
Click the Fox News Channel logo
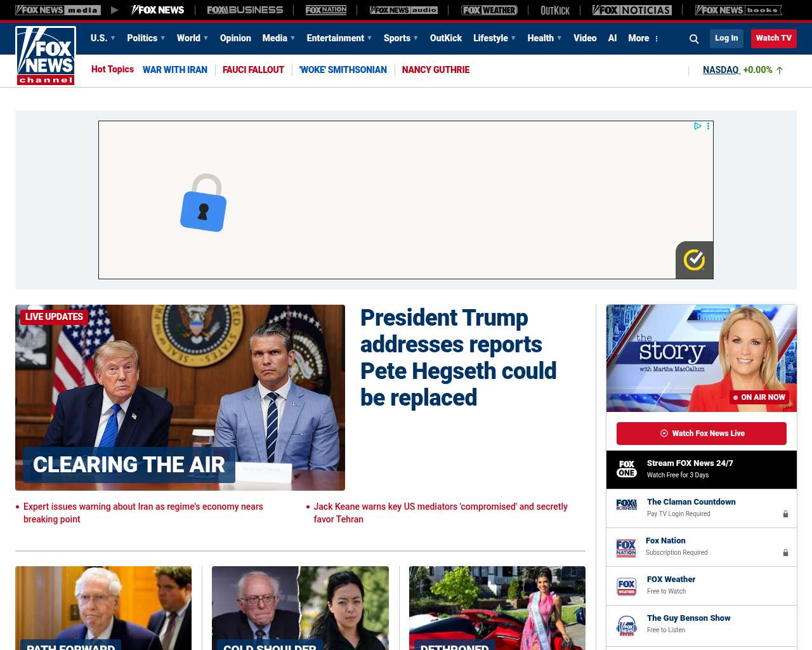pos(46,56)
